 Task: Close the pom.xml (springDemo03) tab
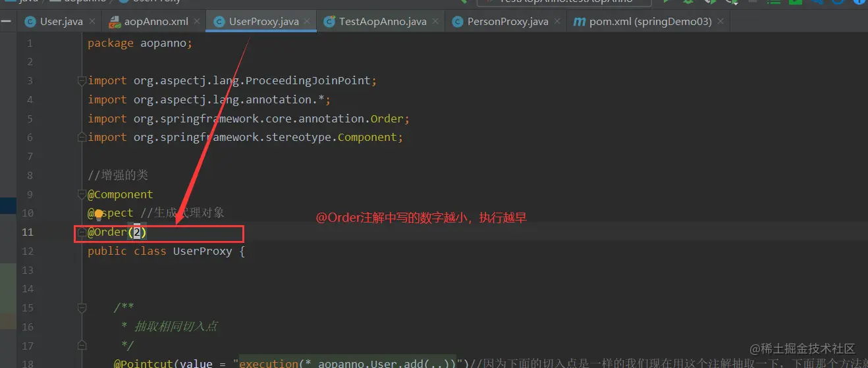pos(720,22)
